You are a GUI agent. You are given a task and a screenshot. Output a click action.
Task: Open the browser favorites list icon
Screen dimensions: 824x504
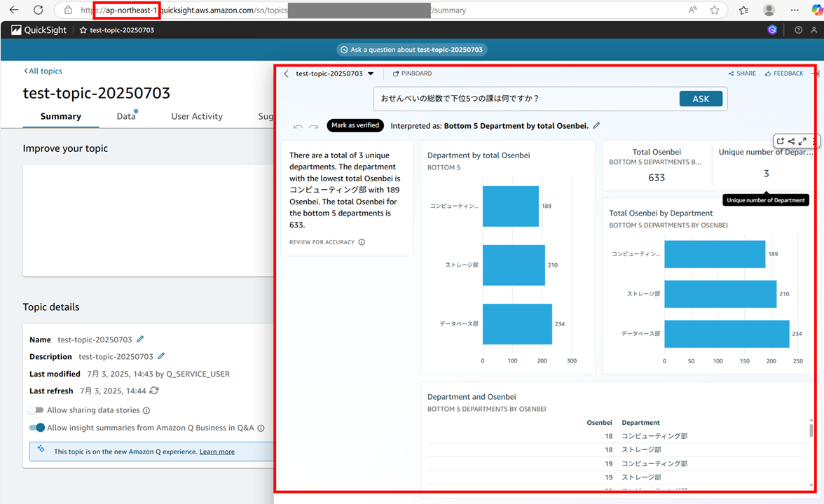[743, 10]
